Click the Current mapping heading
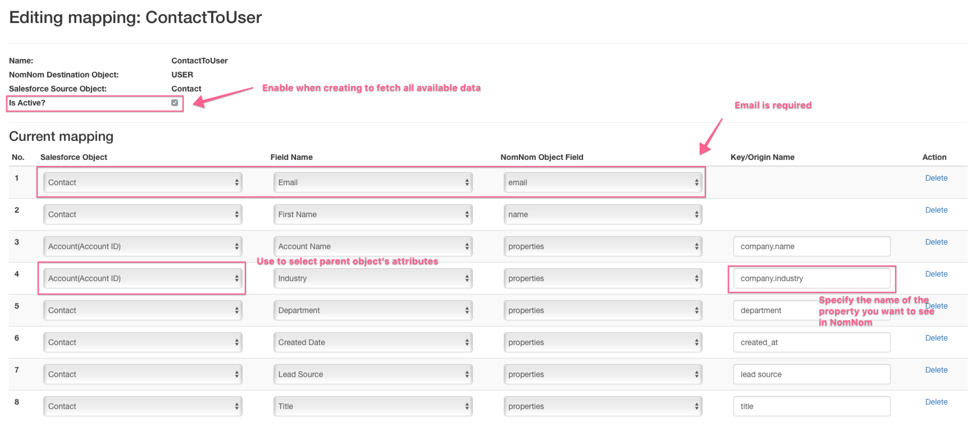The image size is (980, 427). coord(61,136)
